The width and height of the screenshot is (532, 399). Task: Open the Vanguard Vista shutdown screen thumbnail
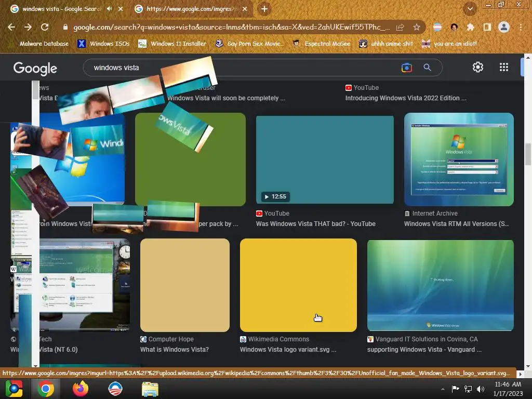(x=441, y=285)
